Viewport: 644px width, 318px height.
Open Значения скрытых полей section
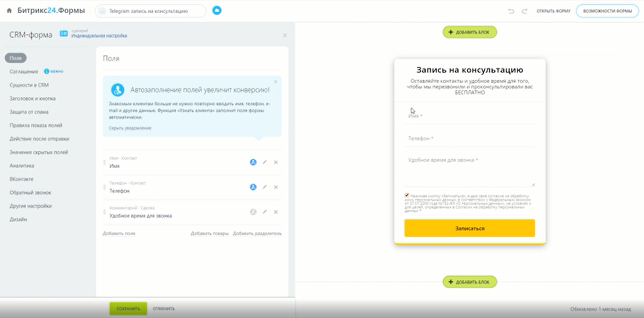pyautogui.click(x=39, y=152)
